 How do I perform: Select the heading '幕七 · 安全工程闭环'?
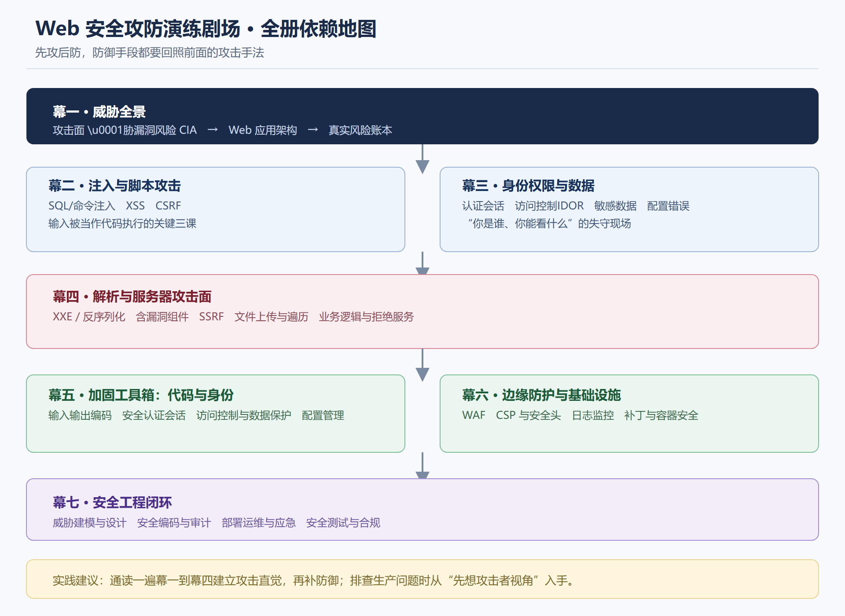pyautogui.click(x=112, y=502)
